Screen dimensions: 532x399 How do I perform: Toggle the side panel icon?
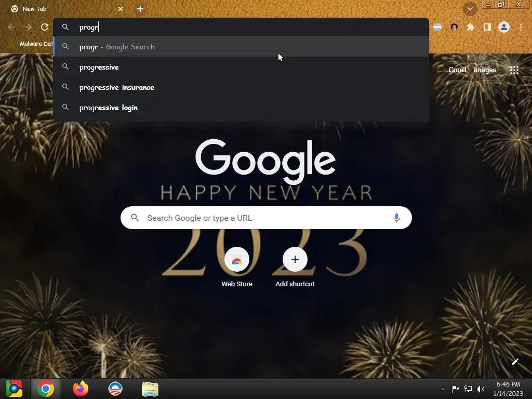[x=487, y=27]
